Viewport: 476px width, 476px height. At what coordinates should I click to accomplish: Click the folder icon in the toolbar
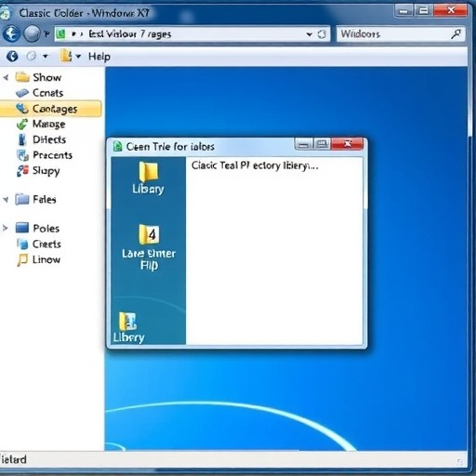[x=66, y=56]
